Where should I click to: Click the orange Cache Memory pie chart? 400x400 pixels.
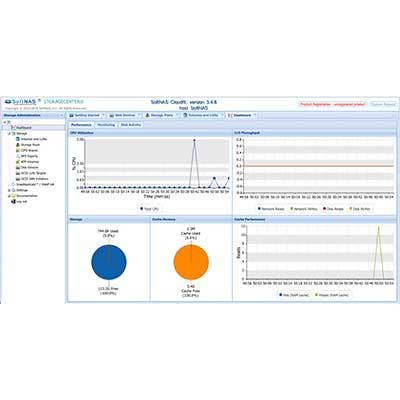[191, 262]
